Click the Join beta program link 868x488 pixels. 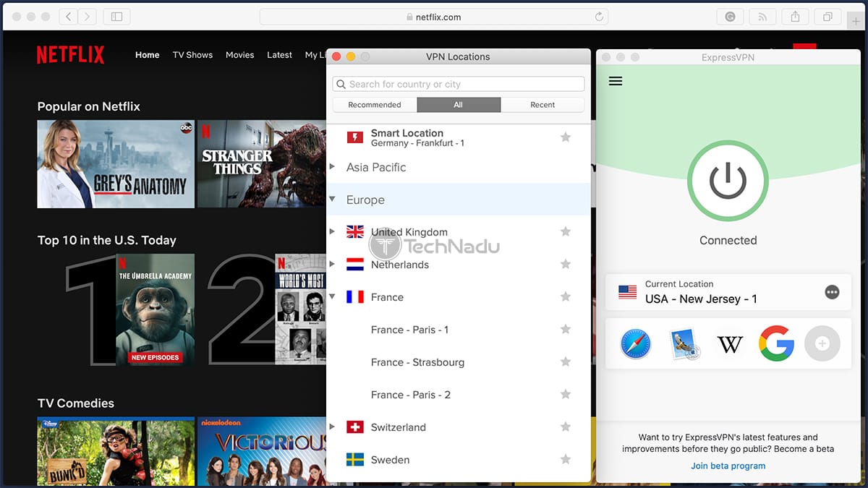pos(728,466)
